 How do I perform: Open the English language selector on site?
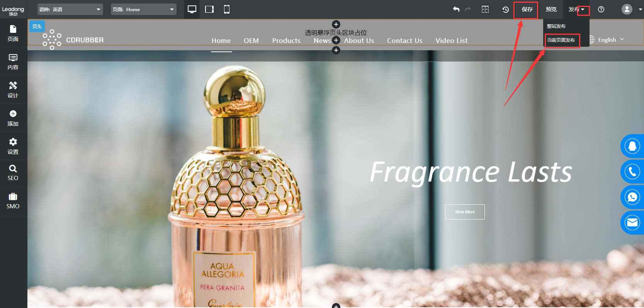607,40
